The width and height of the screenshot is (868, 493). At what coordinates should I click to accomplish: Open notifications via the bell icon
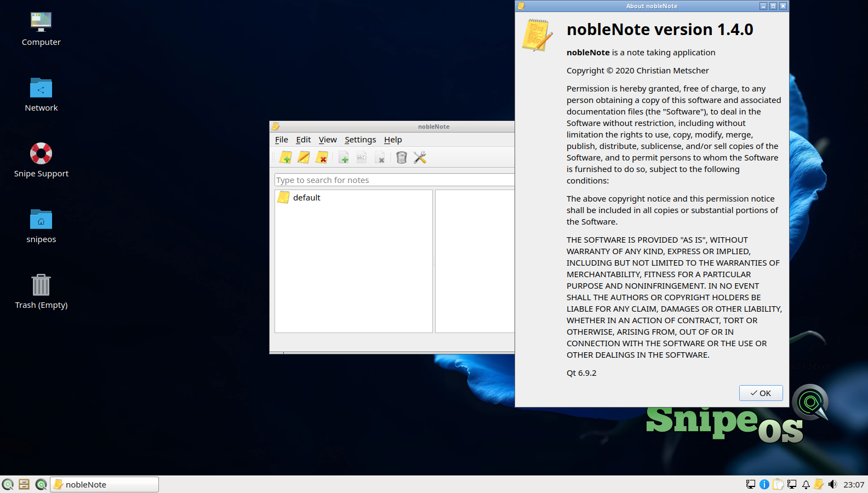click(x=806, y=484)
